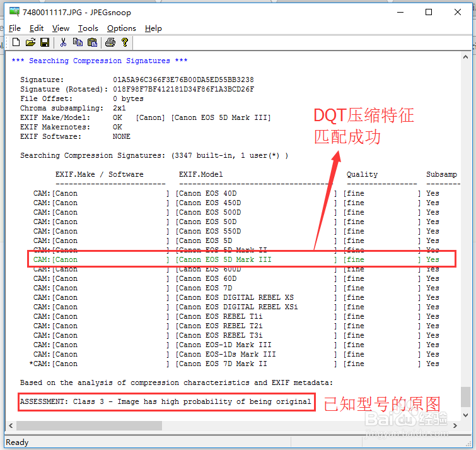476x450 pixels.
Task: Open the Options menu
Action: click(122, 28)
